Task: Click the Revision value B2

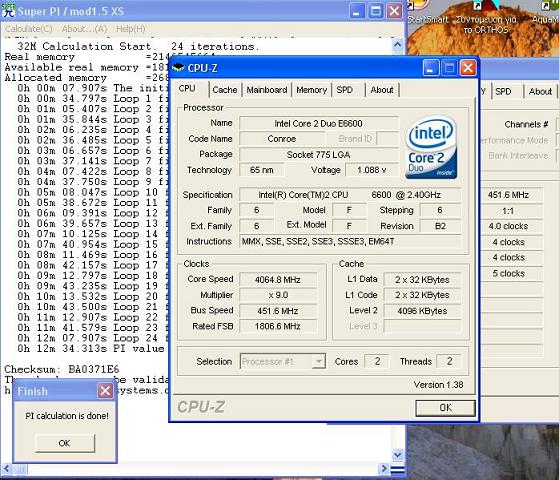Action: tap(441, 226)
